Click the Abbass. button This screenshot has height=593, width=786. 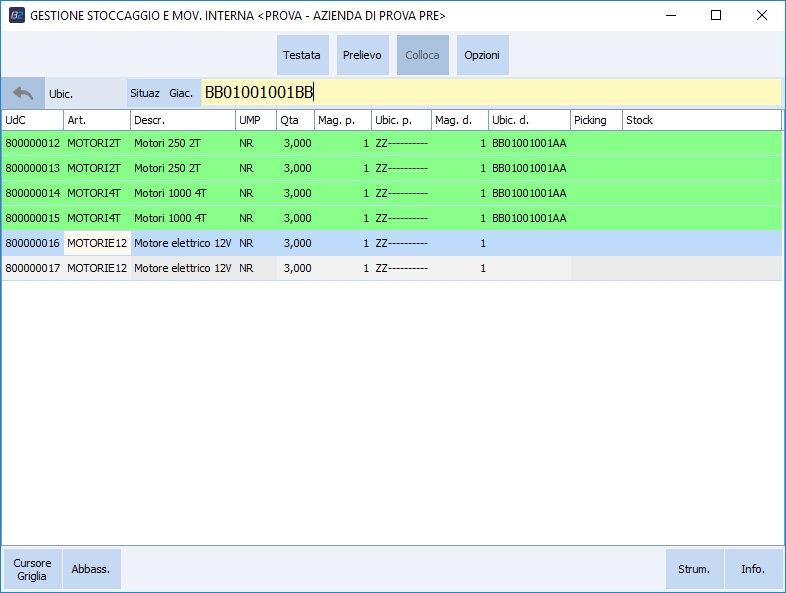point(91,569)
